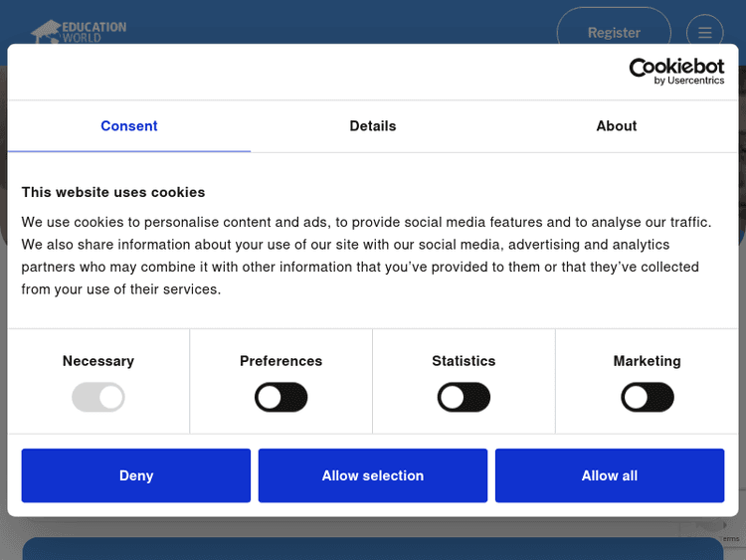Image resolution: width=746 pixels, height=560 pixels.
Task: Click the Cookiebot by Usercentrics logo
Action: click(x=676, y=71)
